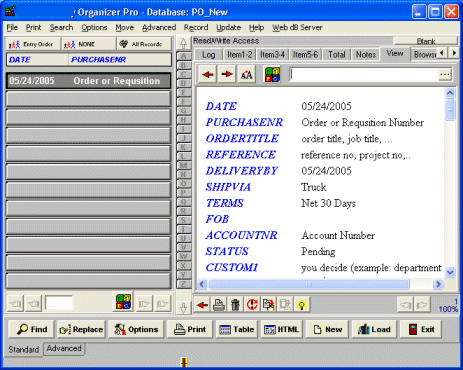
Task: Click colored blocks icon below record list
Action: (x=123, y=302)
